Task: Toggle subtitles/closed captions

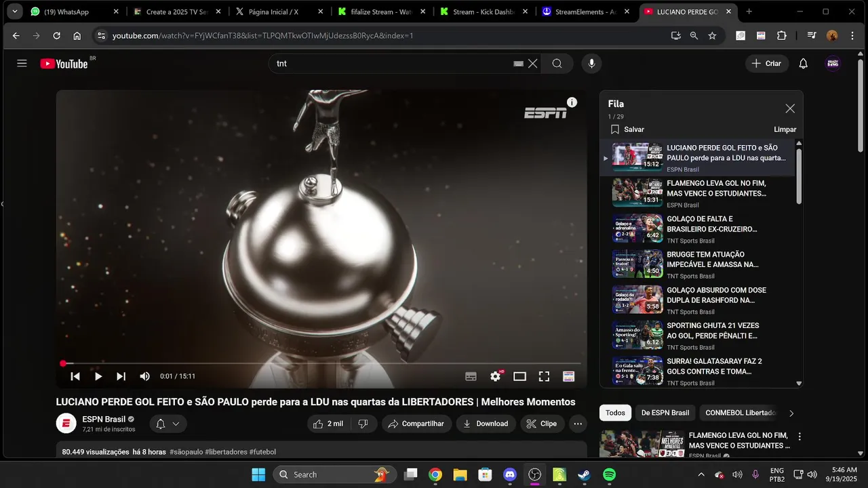Action: tap(471, 376)
